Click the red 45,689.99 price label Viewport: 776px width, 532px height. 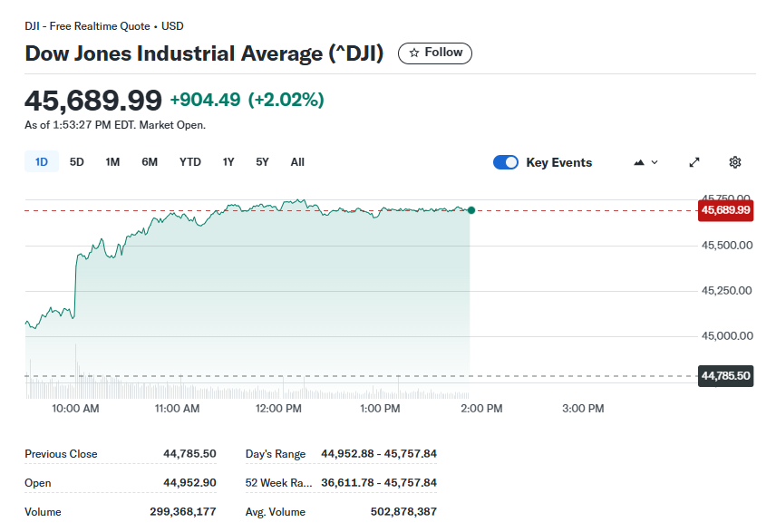(x=725, y=210)
